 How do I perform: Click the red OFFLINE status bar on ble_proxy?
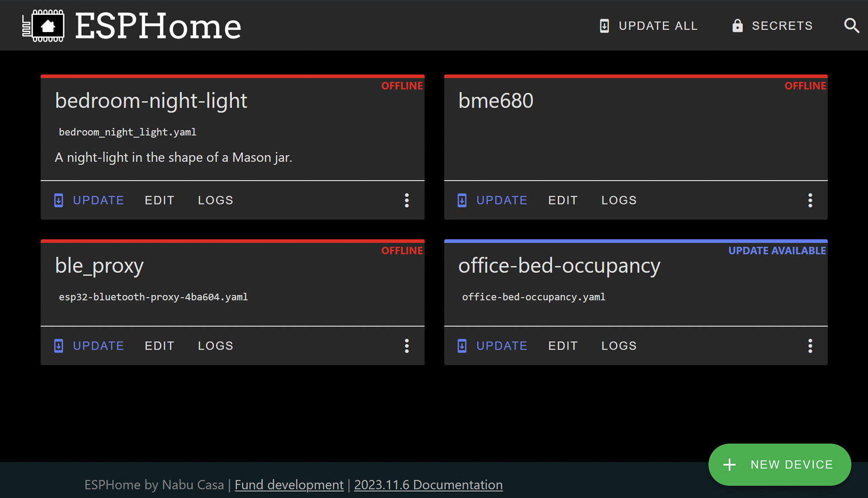tap(232, 241)
